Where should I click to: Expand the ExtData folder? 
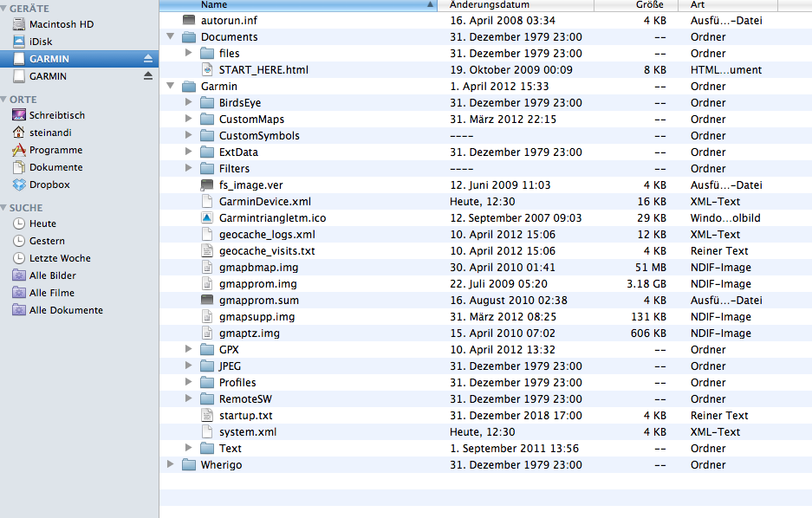189,152
